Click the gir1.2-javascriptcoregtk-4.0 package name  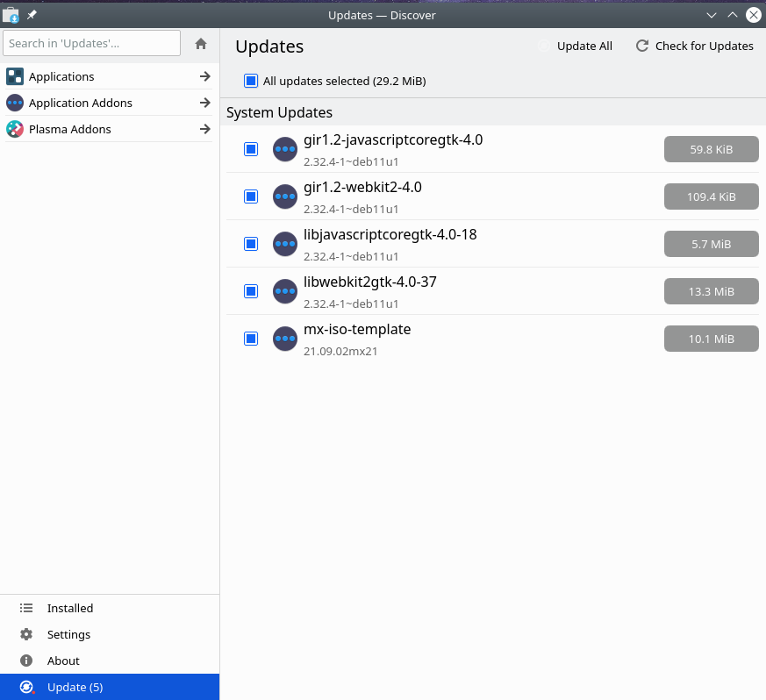[393, 140]
